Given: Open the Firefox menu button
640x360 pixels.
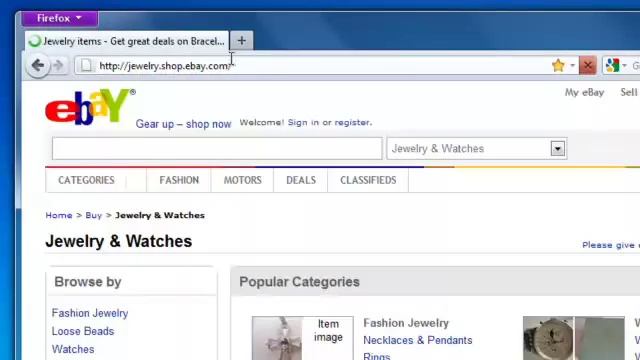Looking at the screenshot, I should pos(60,18).
